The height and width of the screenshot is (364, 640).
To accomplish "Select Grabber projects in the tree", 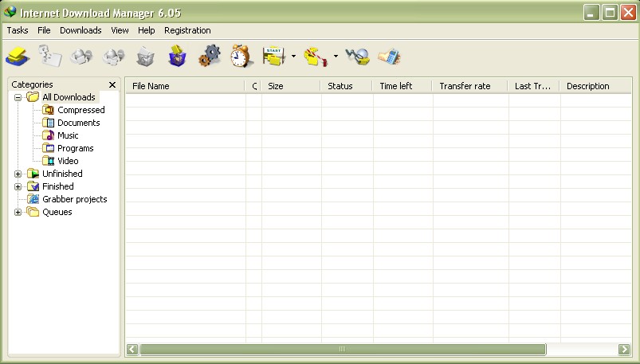I will coord(75,199).
